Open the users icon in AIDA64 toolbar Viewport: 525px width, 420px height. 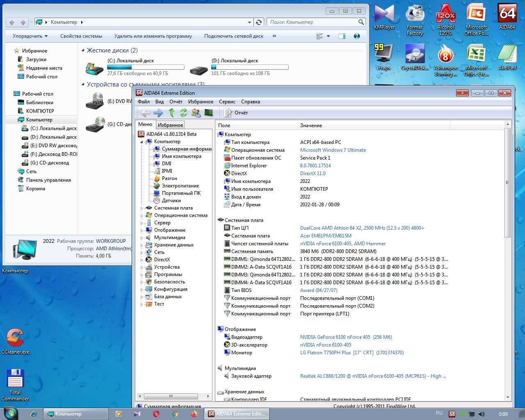[x=196, y=112]
